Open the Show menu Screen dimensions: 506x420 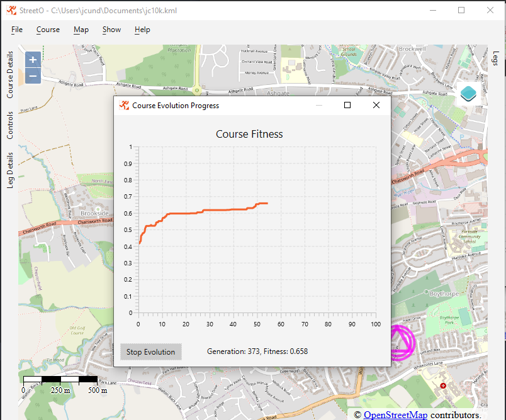coord(111,30)
